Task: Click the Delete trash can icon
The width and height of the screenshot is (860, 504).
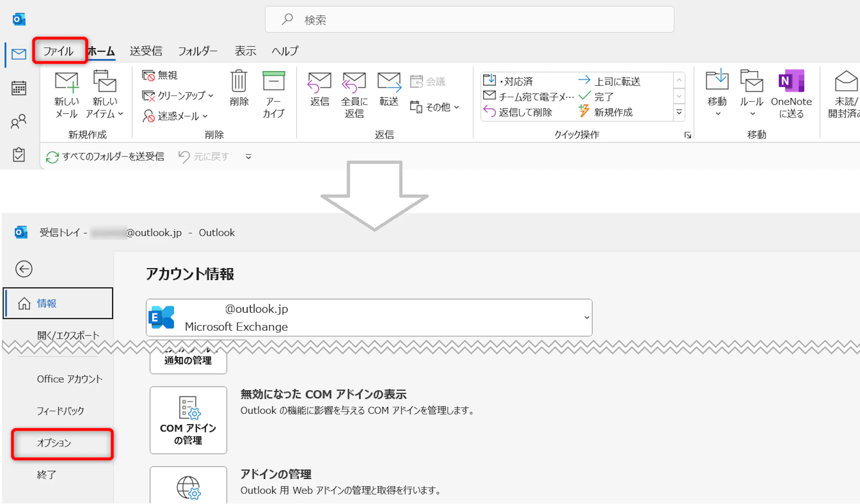Action: click(x=239, y=81)
